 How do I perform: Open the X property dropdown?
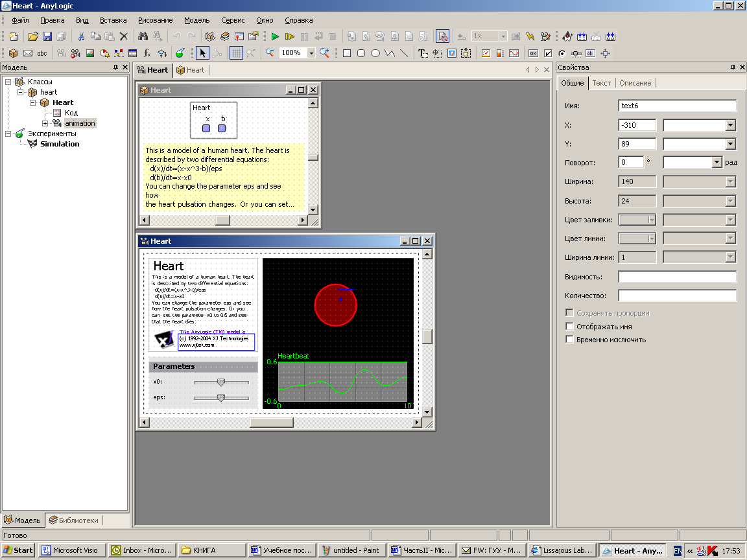(x=730, y=125)
